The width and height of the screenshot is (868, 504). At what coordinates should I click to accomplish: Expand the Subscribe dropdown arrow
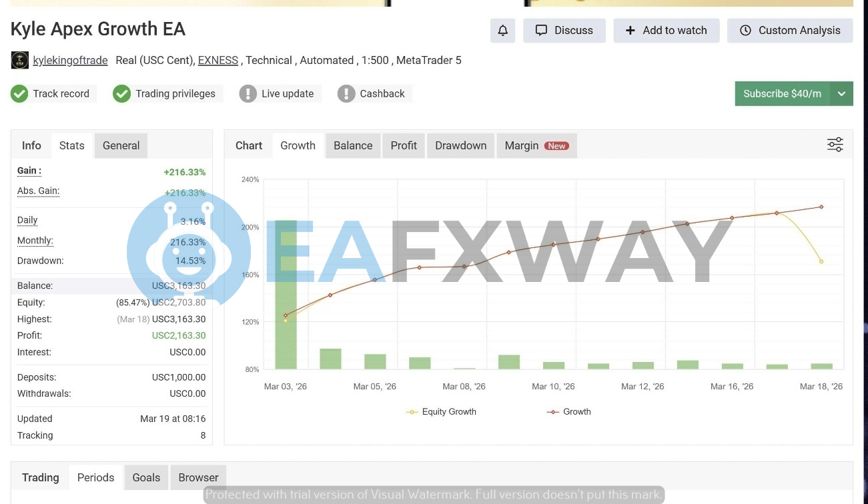(x=841, y=94)
